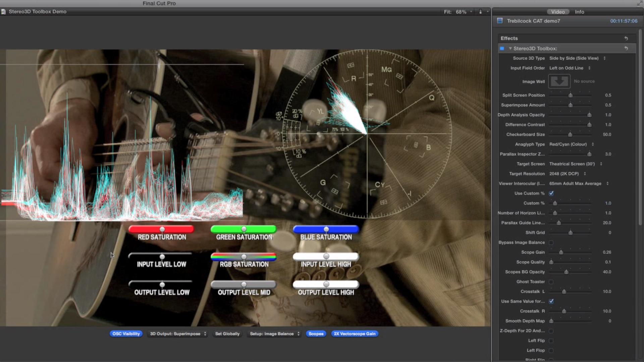Open Source 3D Type dropdown
The height and width of the screenshot is (362, 644).
(x=577, y=58)
